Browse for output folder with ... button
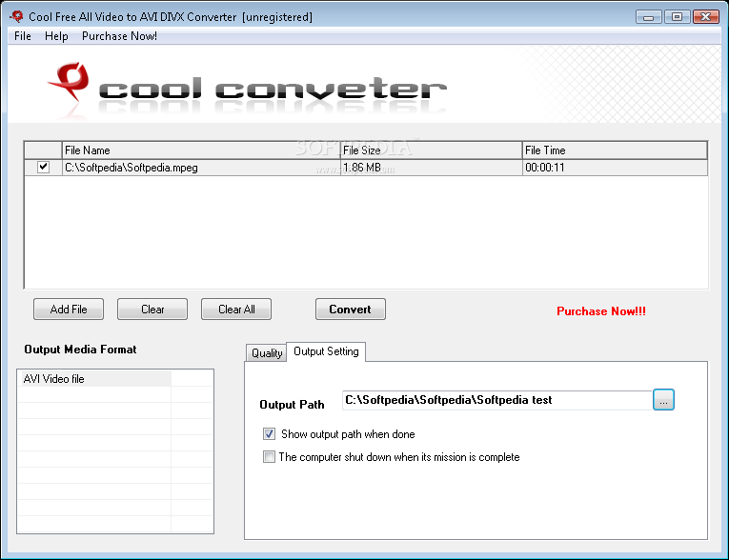729x560 pixels. point(663,400)
